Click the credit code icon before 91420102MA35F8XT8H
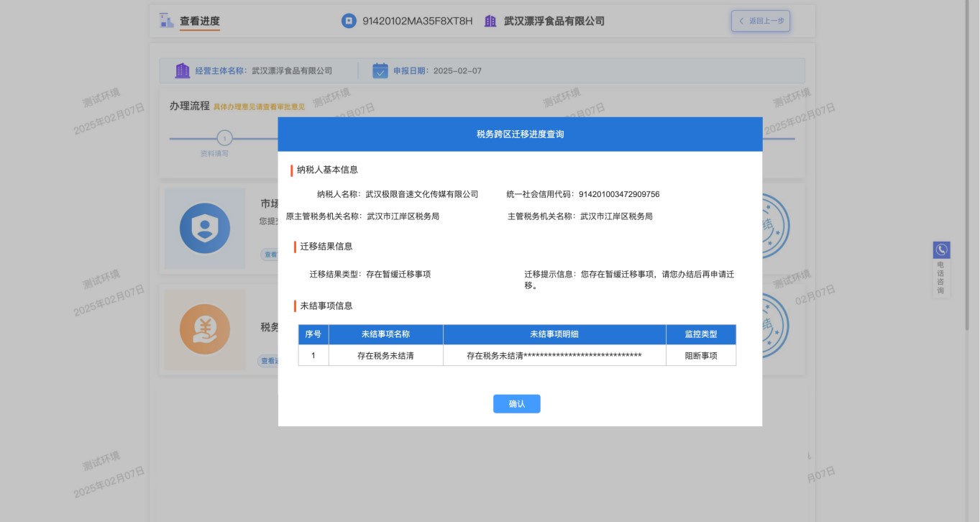The width and height of the screenshot is (980, 522). [349, 21]
